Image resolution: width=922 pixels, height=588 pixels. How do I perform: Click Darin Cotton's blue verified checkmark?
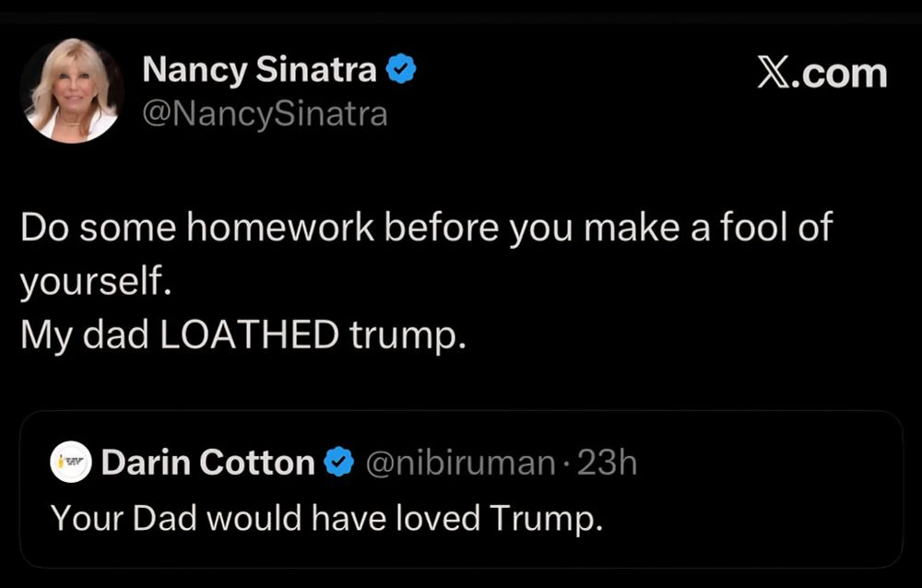341,462
